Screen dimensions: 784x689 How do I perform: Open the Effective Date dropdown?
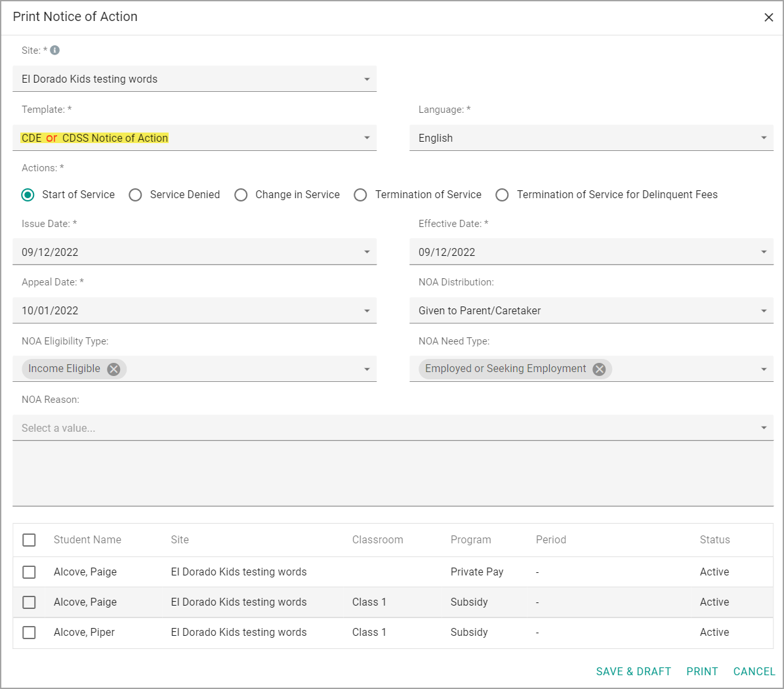coord(592,252)
